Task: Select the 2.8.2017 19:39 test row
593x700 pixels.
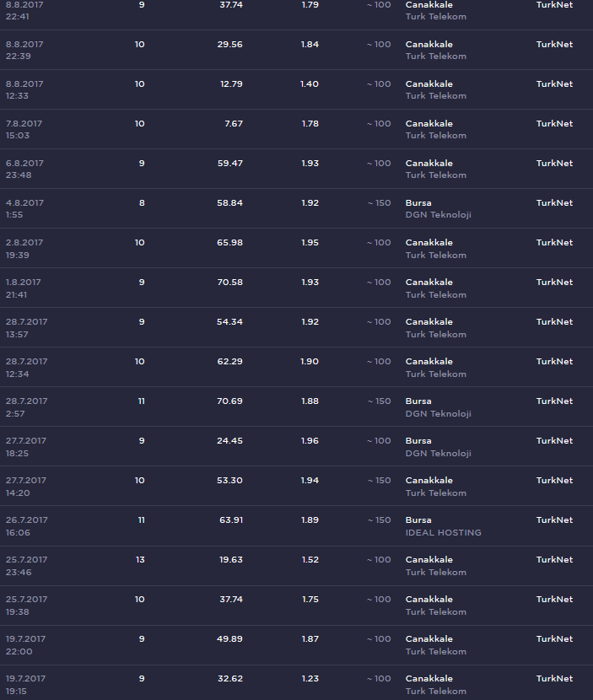Action: click(x=297, y=248)
